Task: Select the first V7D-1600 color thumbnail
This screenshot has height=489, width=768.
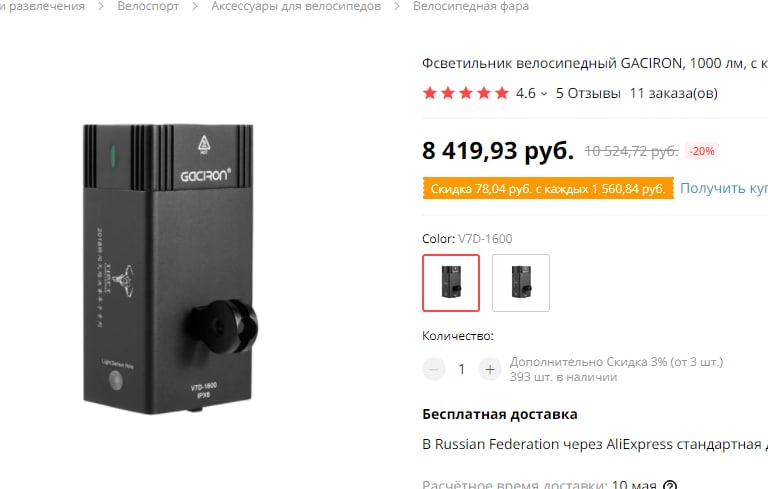Action: pos(451,283)
